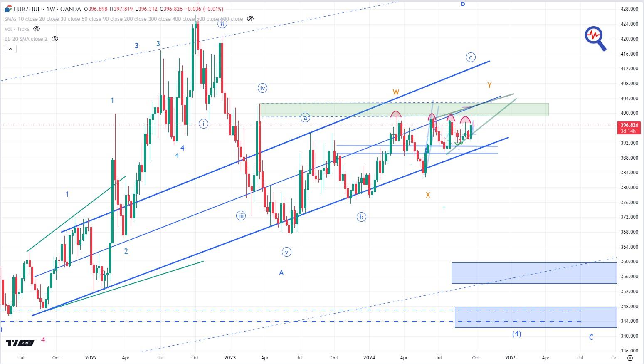
Task: Select the pink 4 wave label
Action: [x=43, y=340]
